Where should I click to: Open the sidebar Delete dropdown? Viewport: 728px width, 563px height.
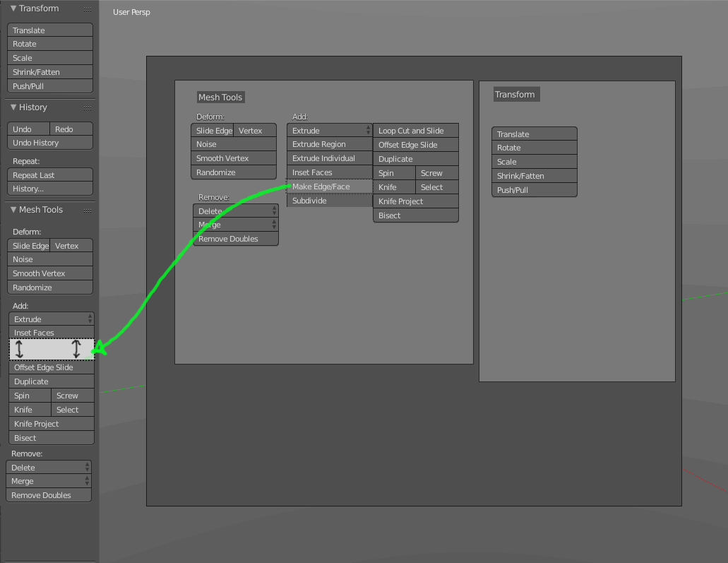49,468
